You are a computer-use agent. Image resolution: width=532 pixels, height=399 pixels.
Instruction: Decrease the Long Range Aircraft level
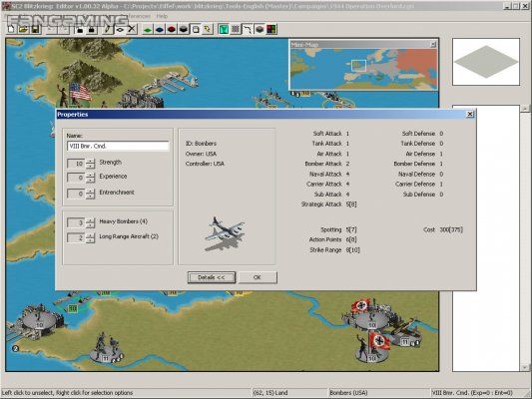tap(90, 240)
